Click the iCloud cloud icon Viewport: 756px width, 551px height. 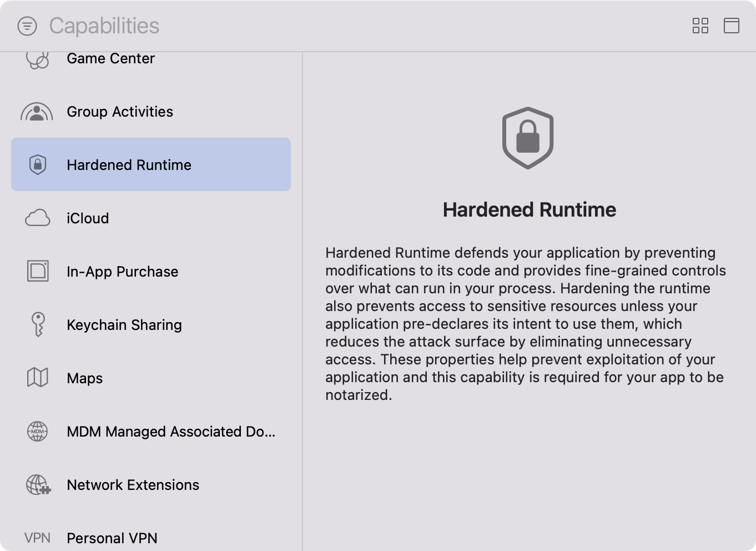coord(38,218)
